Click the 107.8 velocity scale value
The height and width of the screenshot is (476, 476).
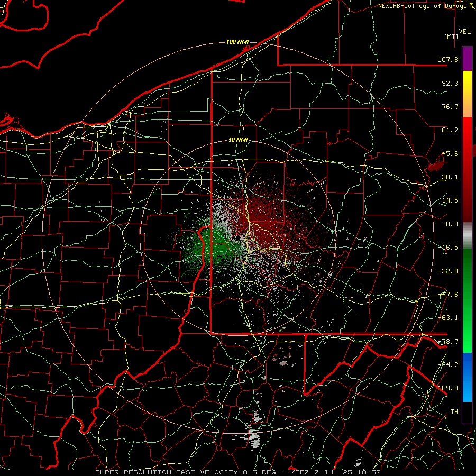point(448,59)
